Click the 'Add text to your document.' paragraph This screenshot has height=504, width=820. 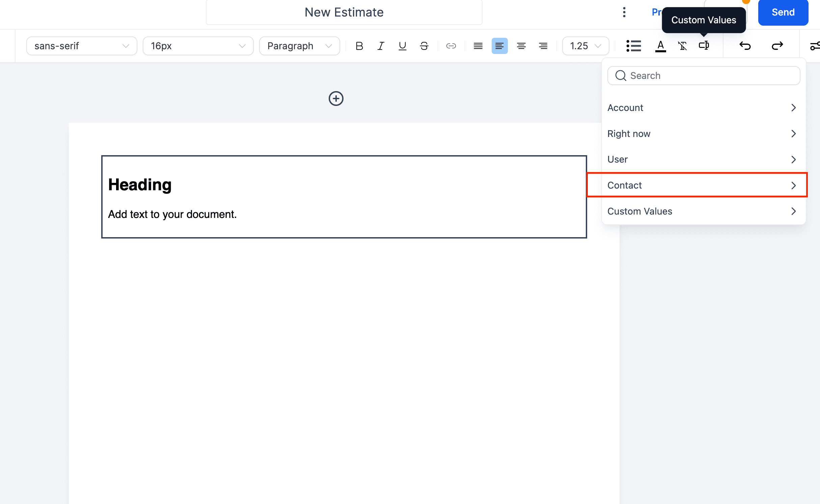point(172,214)
